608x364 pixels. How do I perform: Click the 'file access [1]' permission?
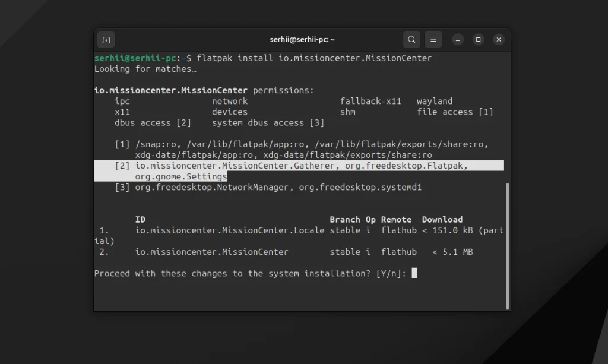coord(455,112)
